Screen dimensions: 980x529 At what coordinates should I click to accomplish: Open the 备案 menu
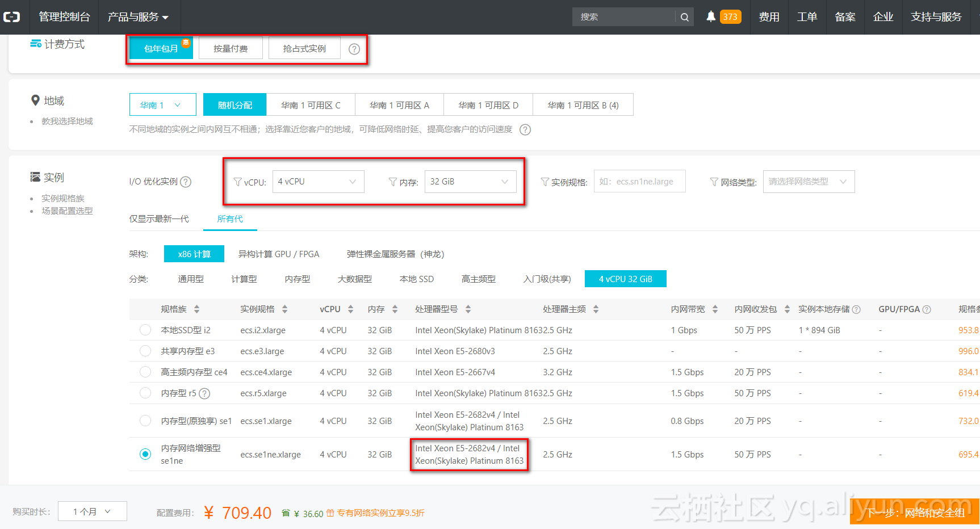(x=845, y=17)
